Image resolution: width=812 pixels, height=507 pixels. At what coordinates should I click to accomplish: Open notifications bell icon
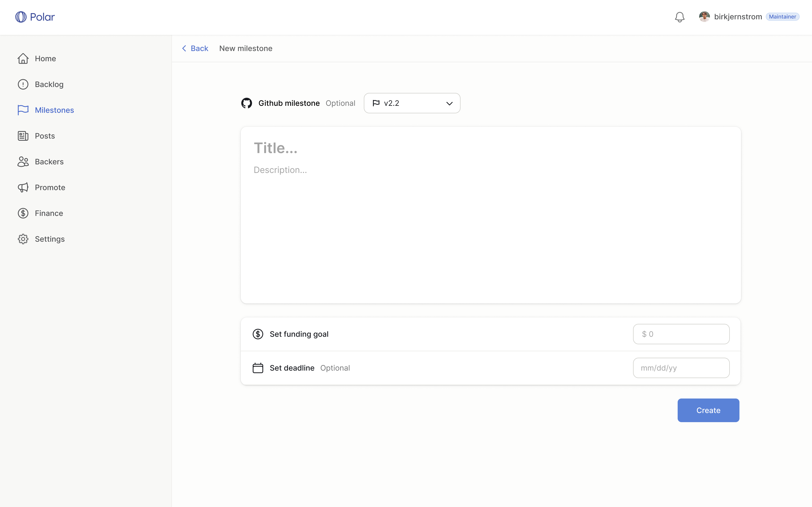click(680, 17)
